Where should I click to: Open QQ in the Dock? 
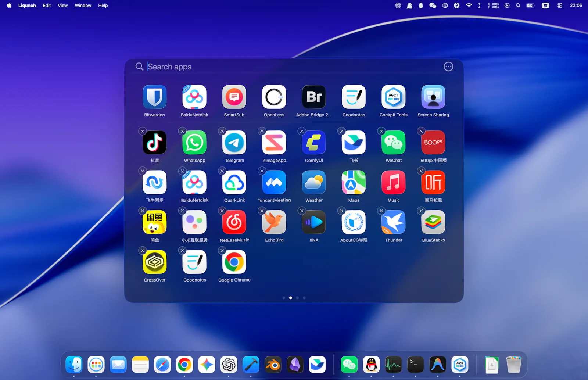[x=371, y=365]
